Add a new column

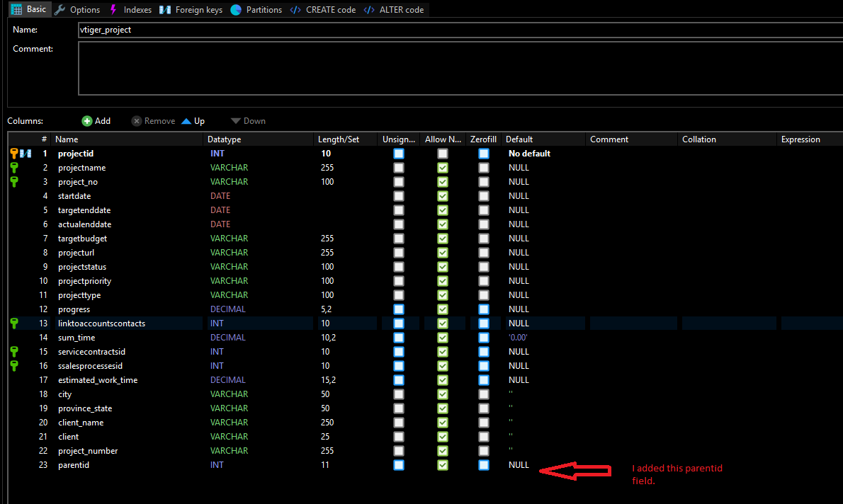pyautogui.click(x=96, y=121)
